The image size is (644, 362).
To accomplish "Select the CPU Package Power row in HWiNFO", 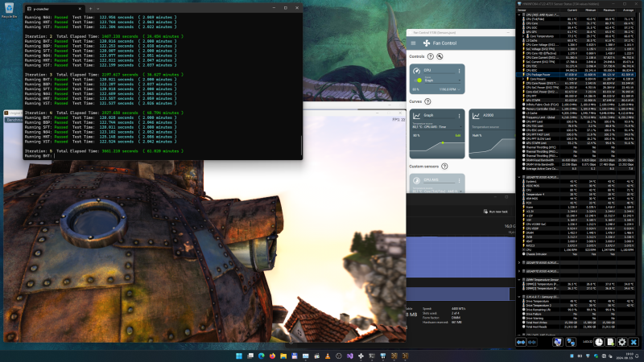I will (577, 75).
